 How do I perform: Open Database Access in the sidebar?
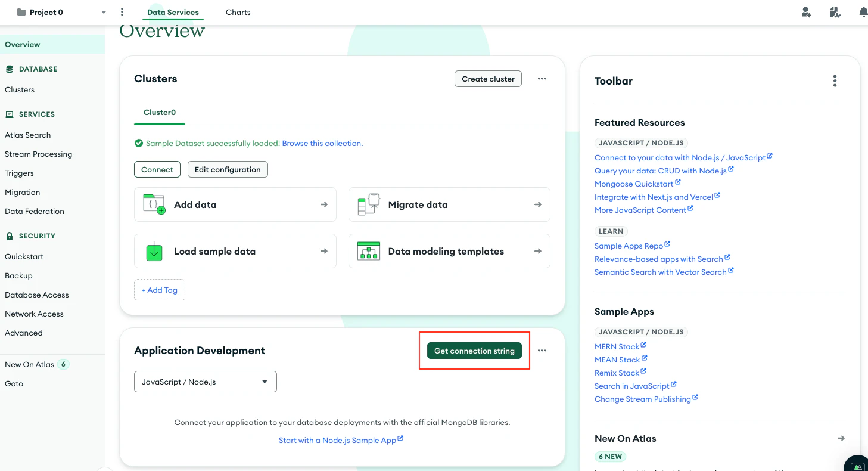37,295
